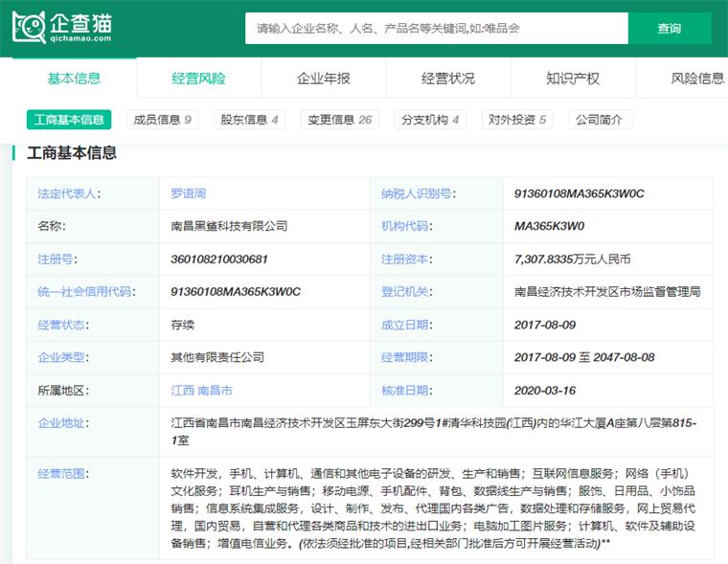Click the 江西 region link
This screenshot has height=564, width=728.
[x=181, y=391]
